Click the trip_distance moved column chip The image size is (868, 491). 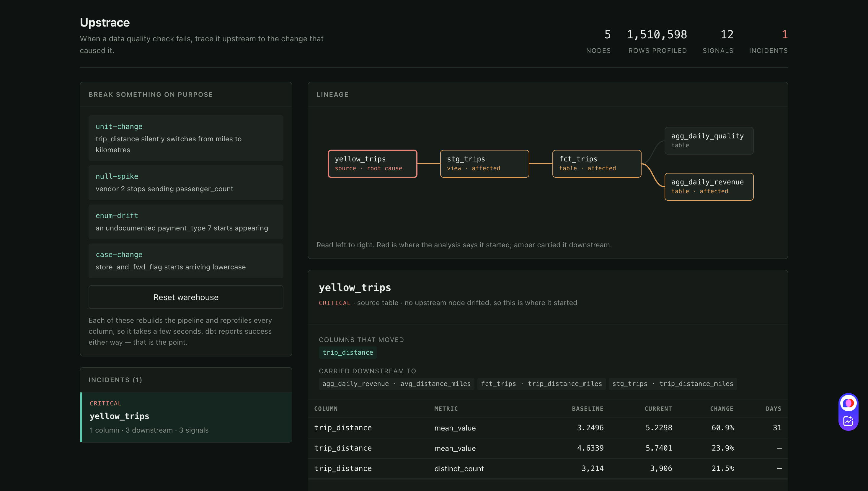pos(348,352)
